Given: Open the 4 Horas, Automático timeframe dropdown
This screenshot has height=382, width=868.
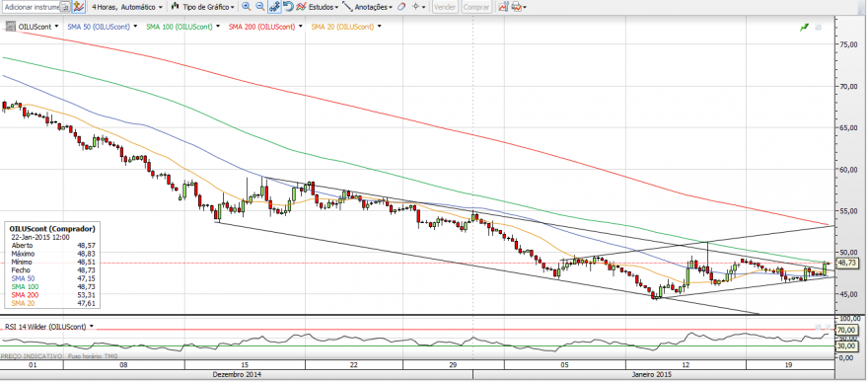Looking at the screenshot, I should 127,7.
